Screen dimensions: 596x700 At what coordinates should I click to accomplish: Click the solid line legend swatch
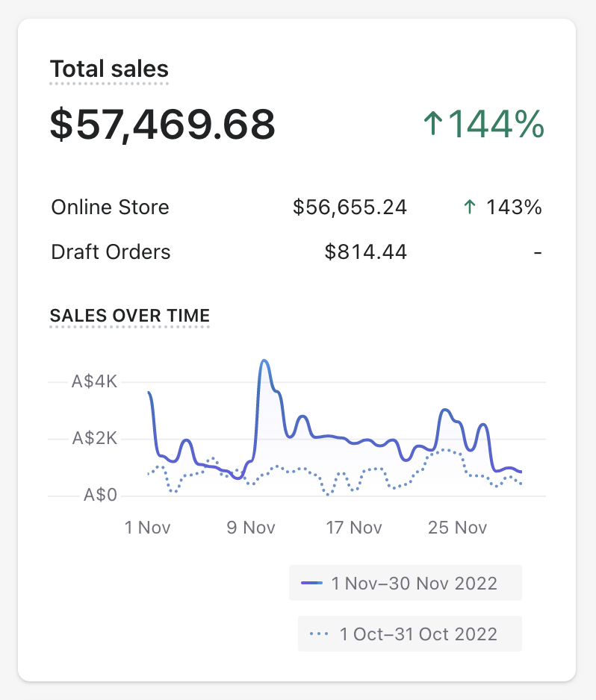[x=312, y=583]
